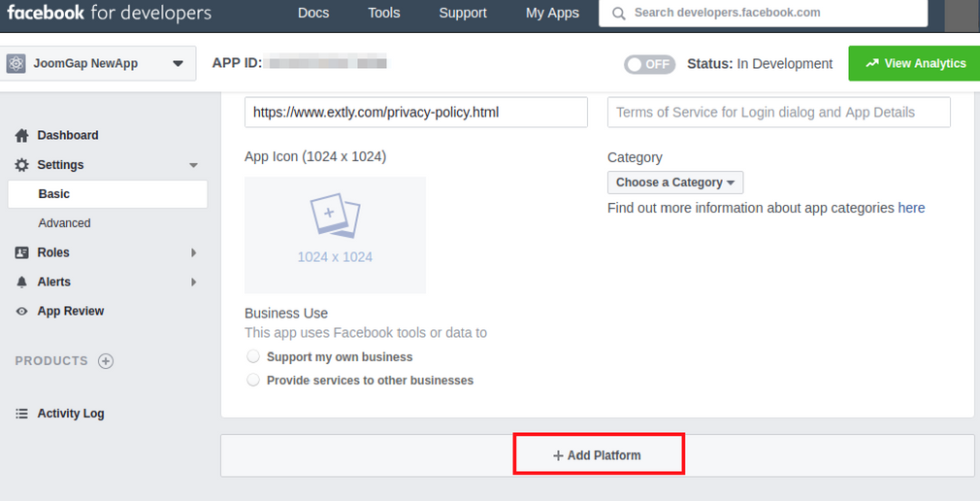Click the View Analytics button

tap(914, 63)
